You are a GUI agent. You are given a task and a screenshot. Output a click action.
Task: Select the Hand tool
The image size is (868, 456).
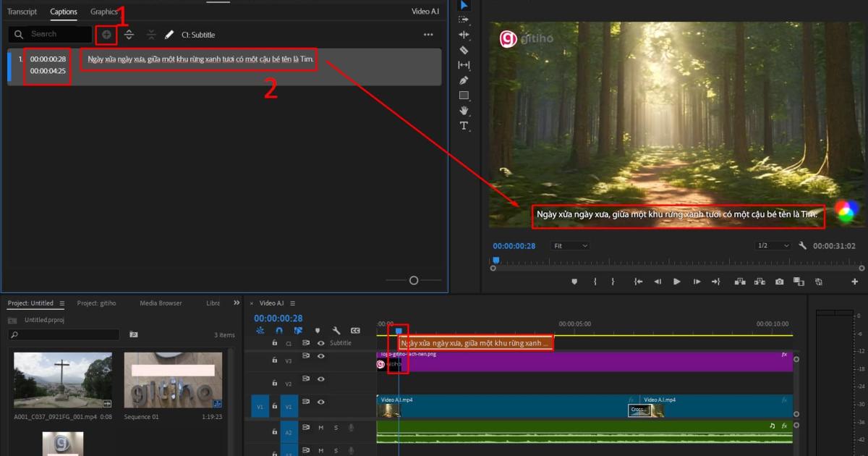[x=463, y=111]
